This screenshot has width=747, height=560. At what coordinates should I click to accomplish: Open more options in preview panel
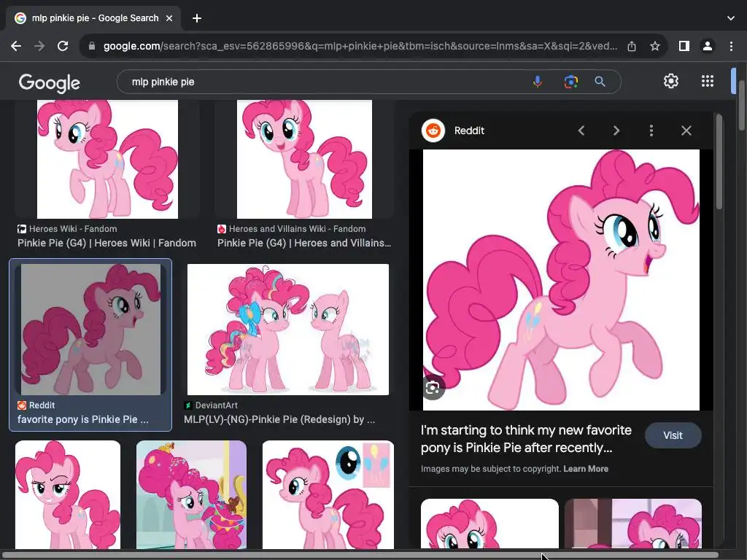(x=651, y=131)
